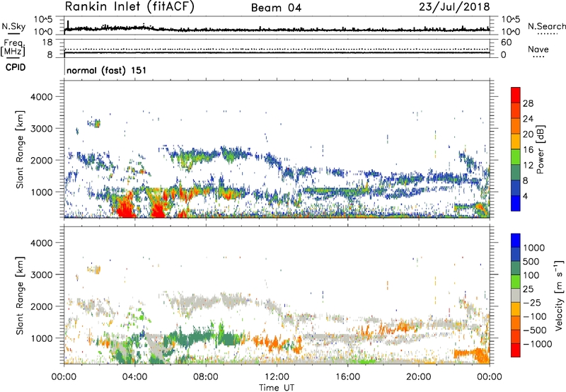Click the "28" power colorbar label
The image size is (566, 392).
pos(528,103)
